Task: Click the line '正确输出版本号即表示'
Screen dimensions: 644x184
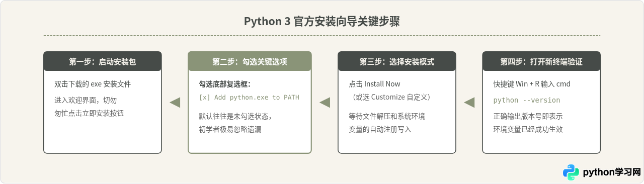Action: (x=528, y=116)
